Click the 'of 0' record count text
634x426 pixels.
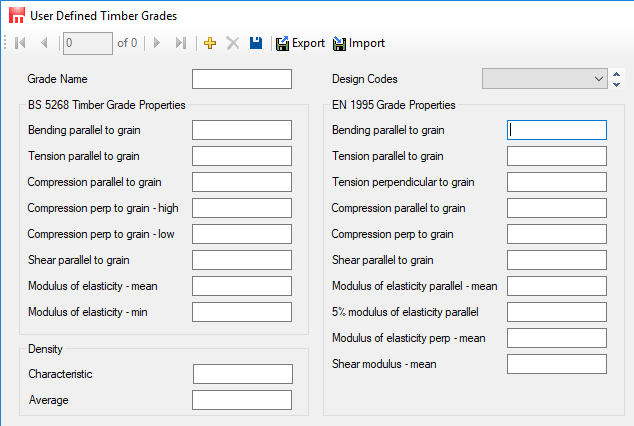tap(127, 43)
